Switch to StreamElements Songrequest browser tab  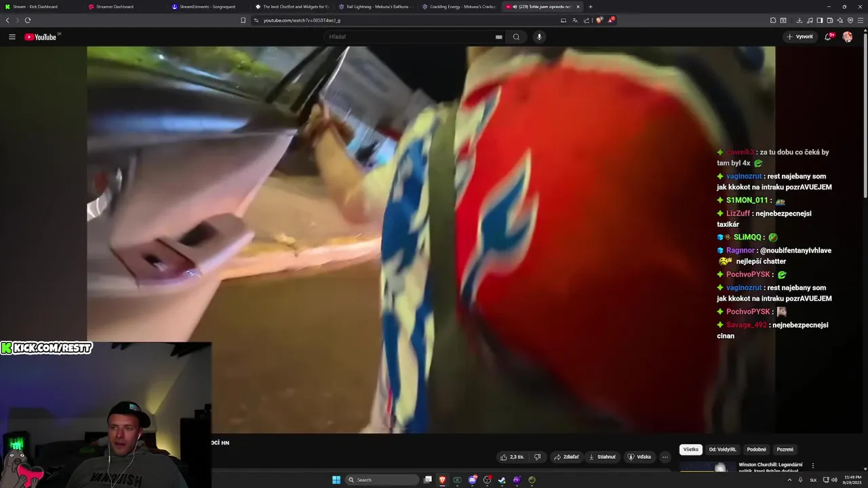[210, 7]
